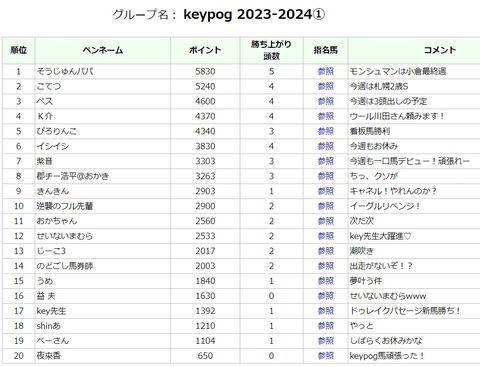Open 参照 link for key先生 row
Screen dimensions: 480x367
click(326, 311)
